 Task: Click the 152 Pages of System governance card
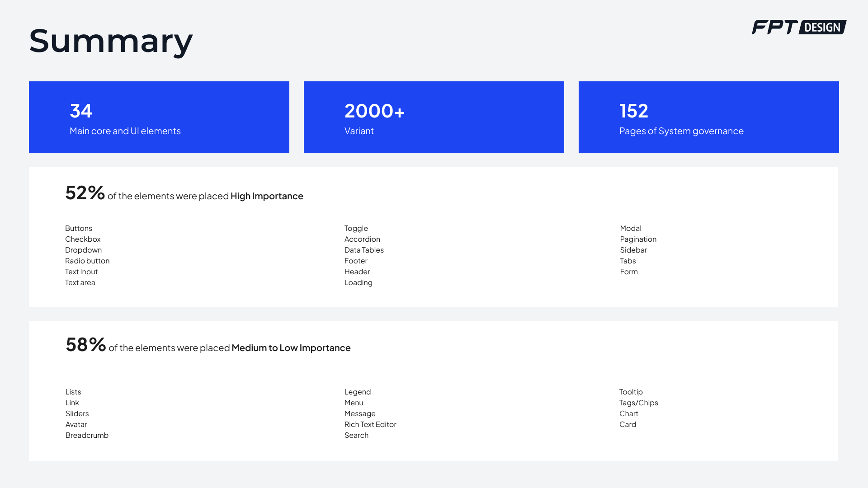(708, 117)
